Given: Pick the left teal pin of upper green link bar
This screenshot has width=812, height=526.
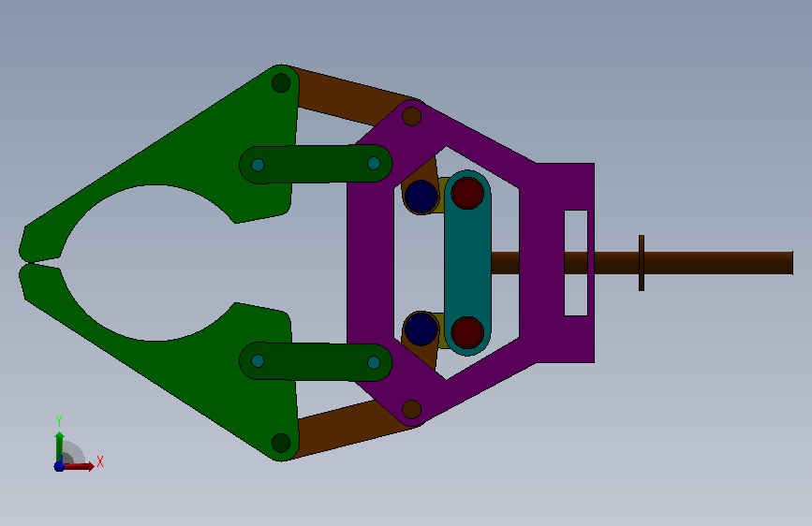Looking at the screenshot, I should (x=258, y=165).
